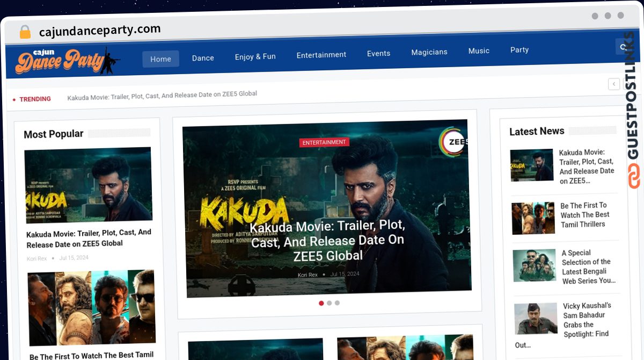
Task: Click the cajundanceparty.com address text
Action: [x=100, y=31]
